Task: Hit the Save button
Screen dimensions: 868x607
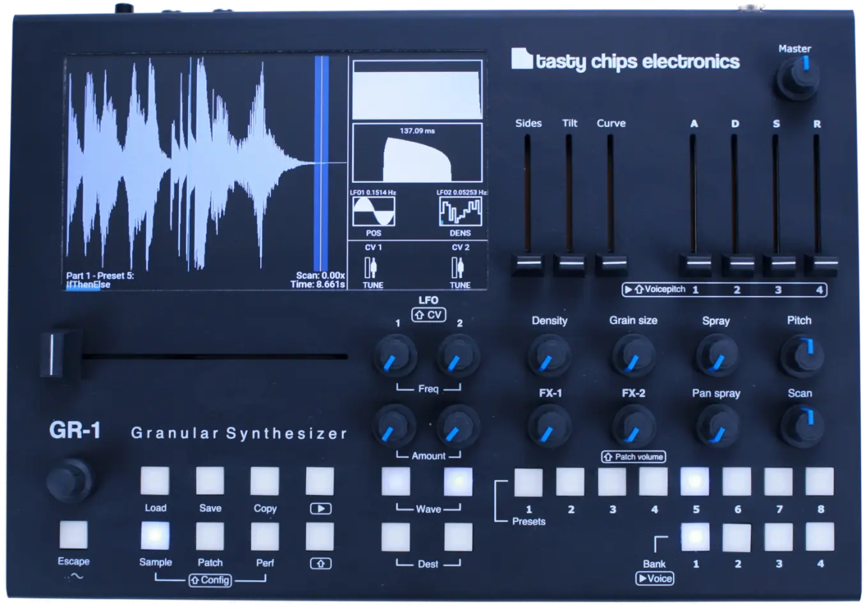Action: (x=210, y=481)
